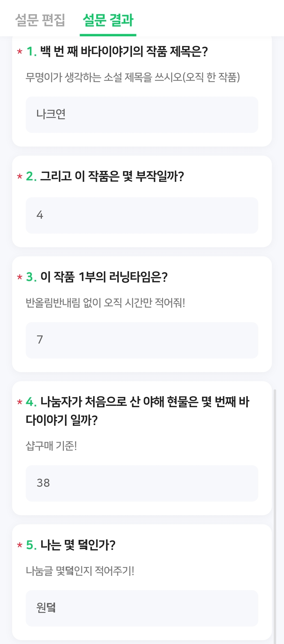Select question title 이 작품 1부의 러닝타임은?
This screenshot has width=284, height=644.
coord(104,277)
